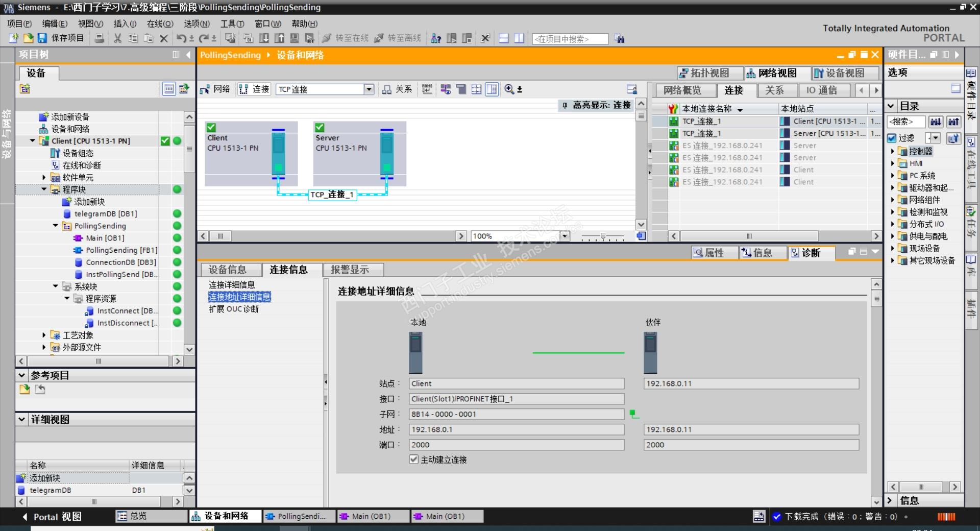The image size is (980, 531).
Task: Click the open project folder icon
Action: [x=28, y=38]
